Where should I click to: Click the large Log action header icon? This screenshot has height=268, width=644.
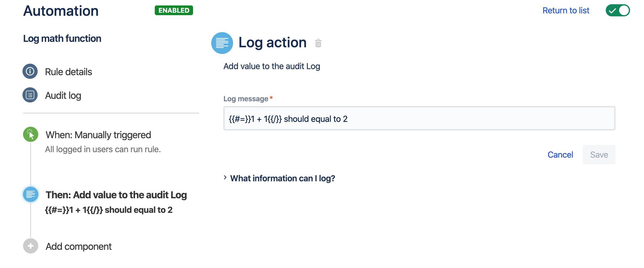[x=222, y=43]
